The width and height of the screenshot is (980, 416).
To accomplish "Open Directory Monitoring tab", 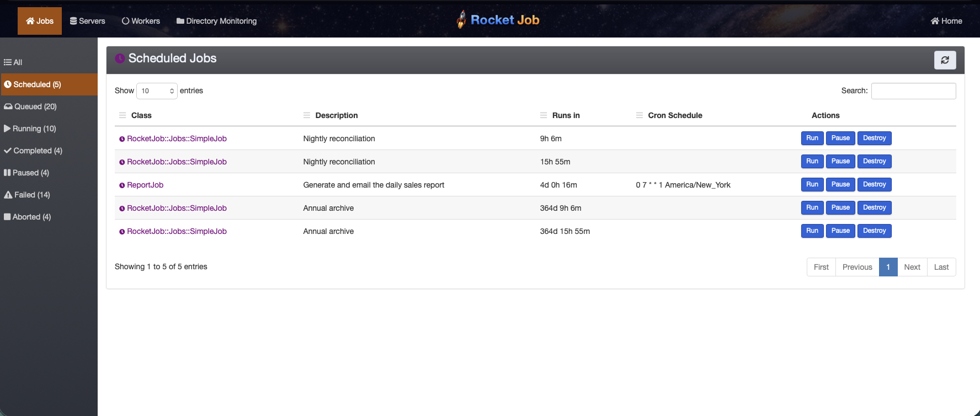I will (216, 21).
